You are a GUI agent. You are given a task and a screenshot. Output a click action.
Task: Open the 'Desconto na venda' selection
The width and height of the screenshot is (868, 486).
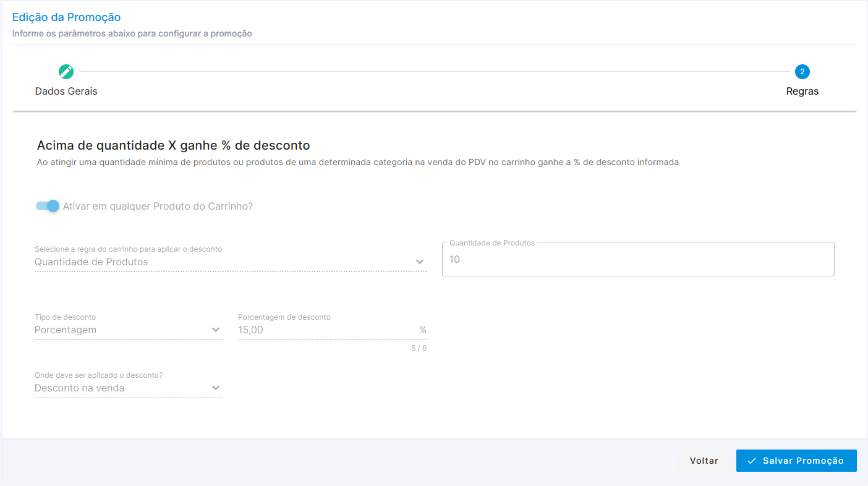[x=79, y=388]
